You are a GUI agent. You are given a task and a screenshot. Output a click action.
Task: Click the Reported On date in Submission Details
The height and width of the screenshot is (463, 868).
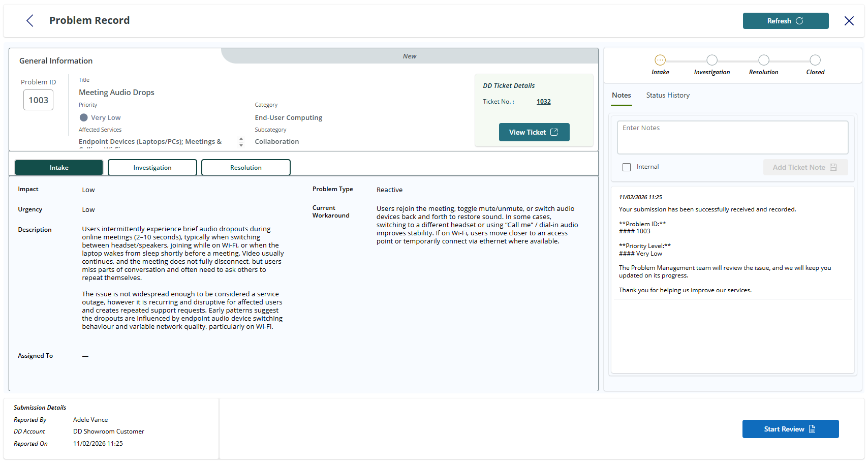point(98,444)
